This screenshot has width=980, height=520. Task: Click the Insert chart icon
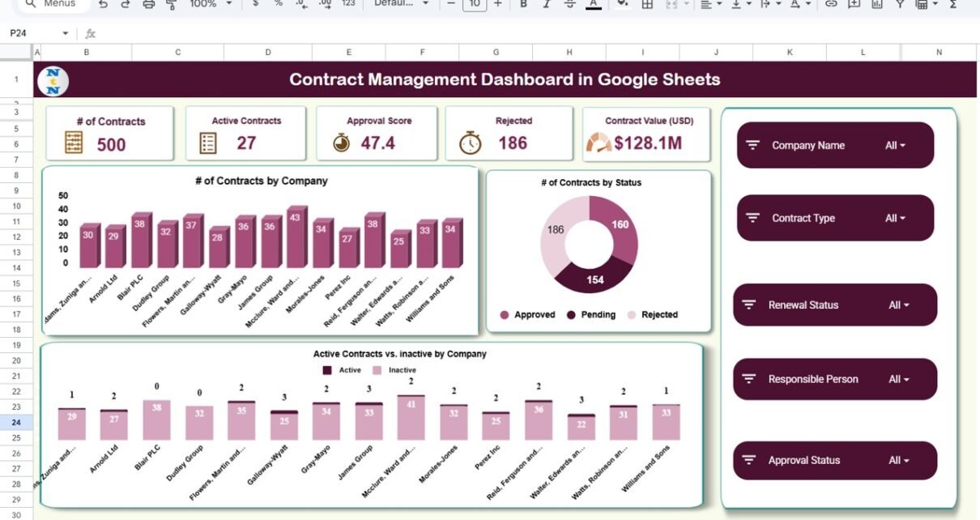coord(877,4)
